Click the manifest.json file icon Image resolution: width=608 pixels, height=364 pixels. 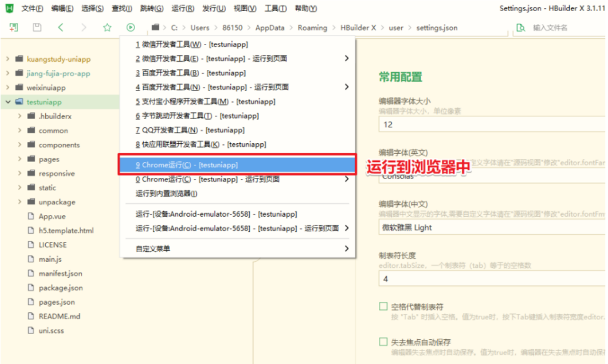(31, 273)
